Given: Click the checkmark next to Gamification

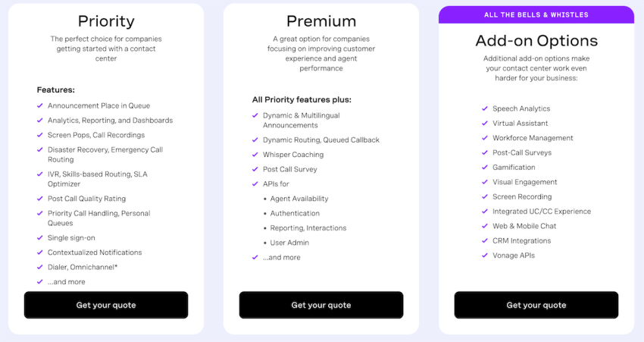Looking at the screenshot, I should click(x=485, y=168).
